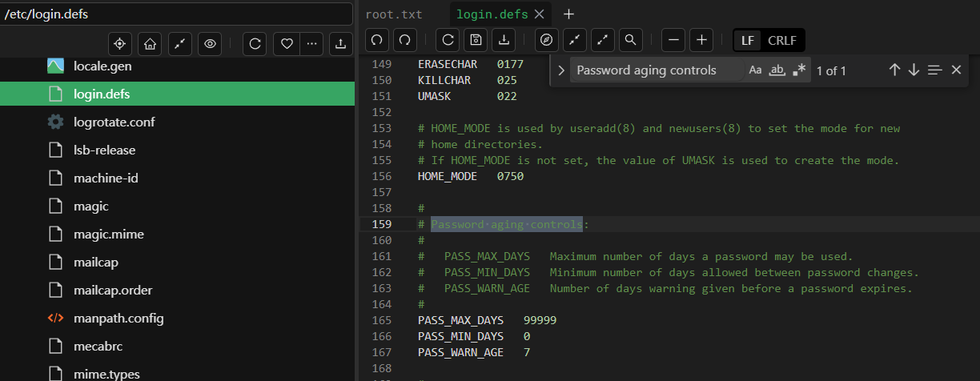
Task: Click the download icon in editor toolbar
Action: click(x=503, y=39)
